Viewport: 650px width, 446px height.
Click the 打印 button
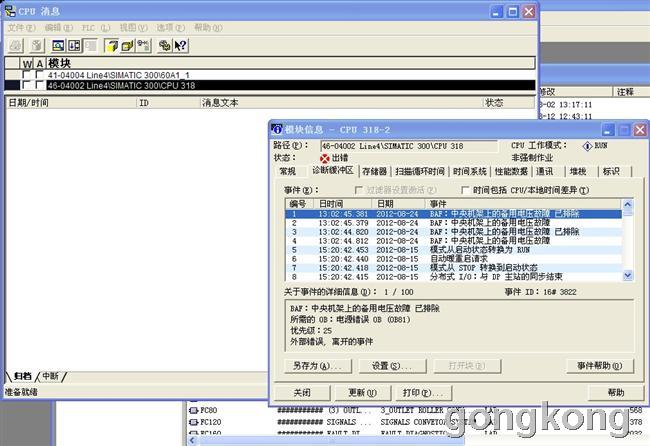tap(423, 393)
